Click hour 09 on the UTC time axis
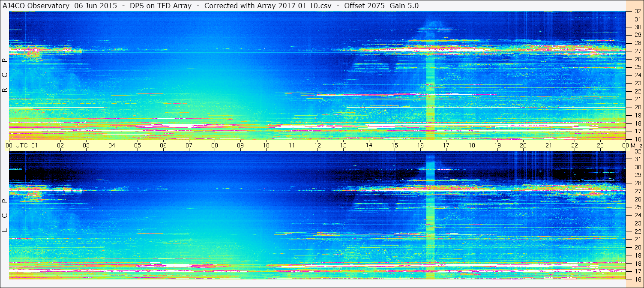644x288 pixels. tap(240, 145)
